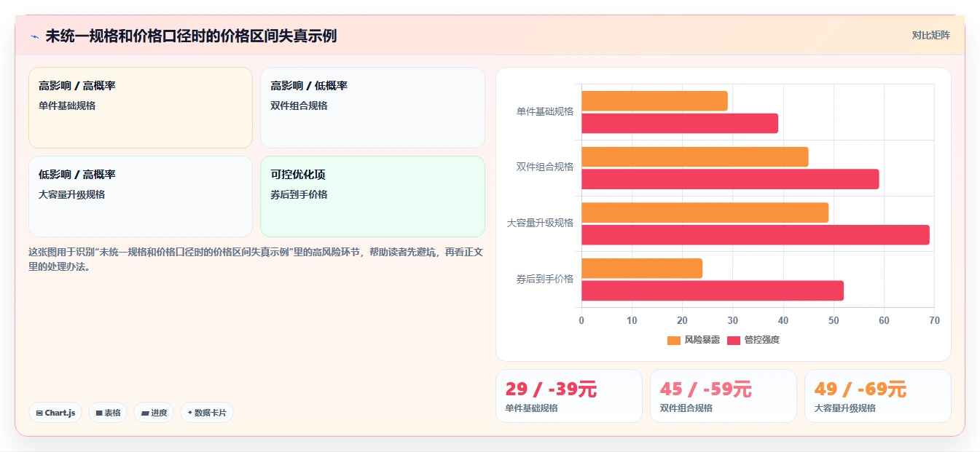Click 双件组合规格 text in matrix card
The image size is (980, 452).
[299, 106]
